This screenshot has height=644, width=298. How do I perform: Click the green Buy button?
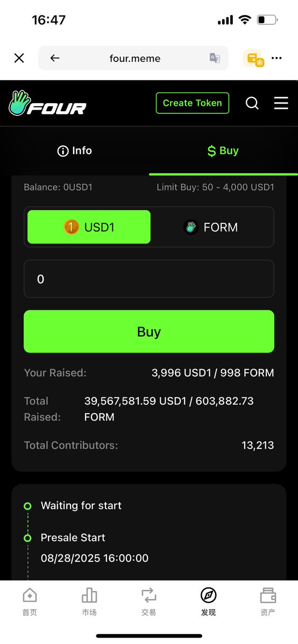tap(149, 331)
